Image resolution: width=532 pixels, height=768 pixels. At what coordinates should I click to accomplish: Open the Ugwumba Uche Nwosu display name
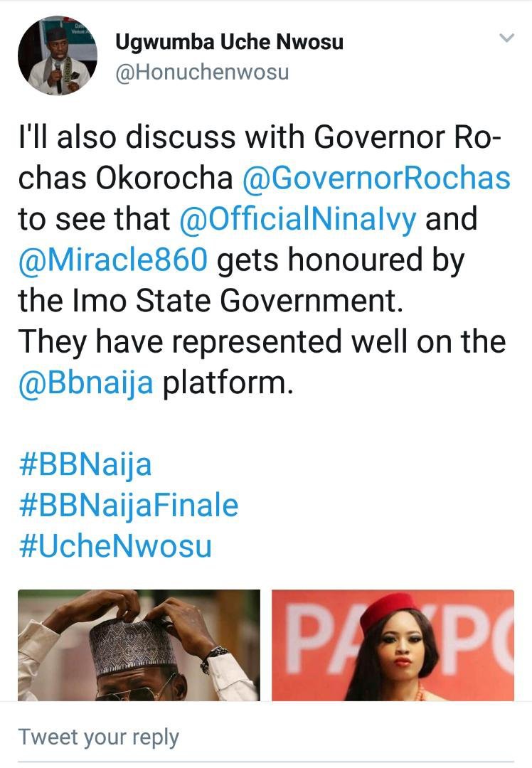pos(229,43)
